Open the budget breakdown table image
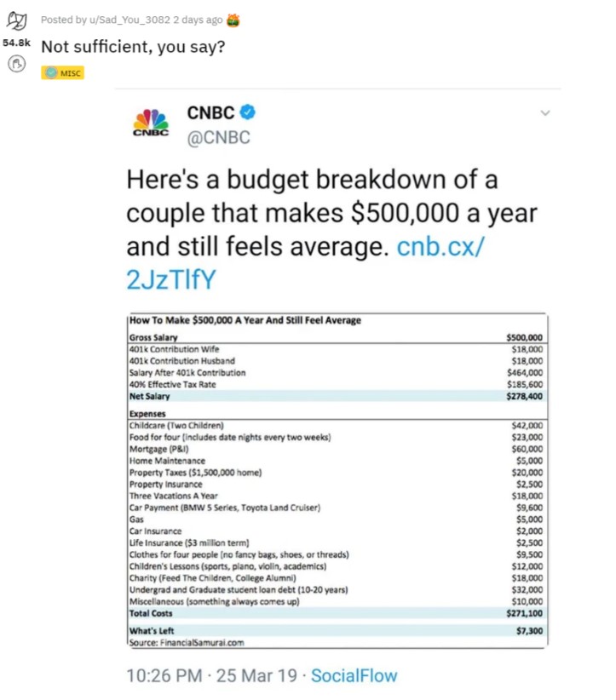 337,480
